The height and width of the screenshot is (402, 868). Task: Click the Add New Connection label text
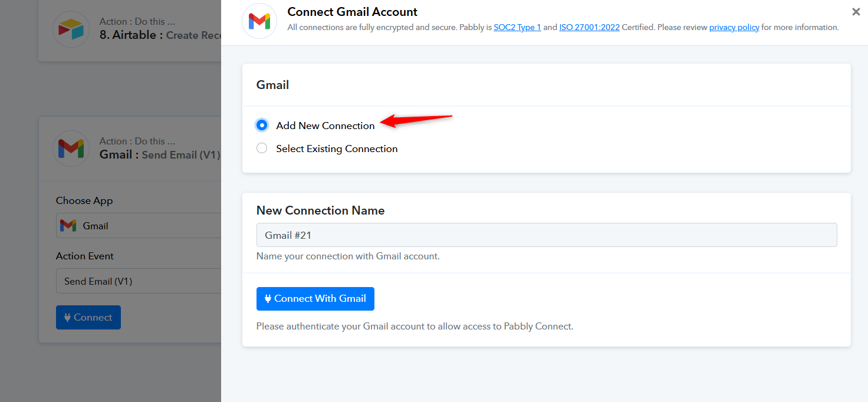point(325,126)
